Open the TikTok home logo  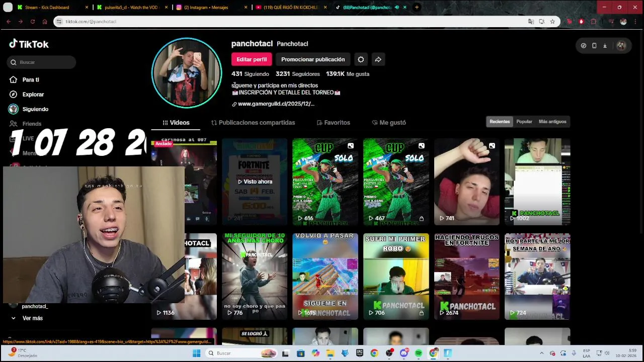[x=29, y=44]
